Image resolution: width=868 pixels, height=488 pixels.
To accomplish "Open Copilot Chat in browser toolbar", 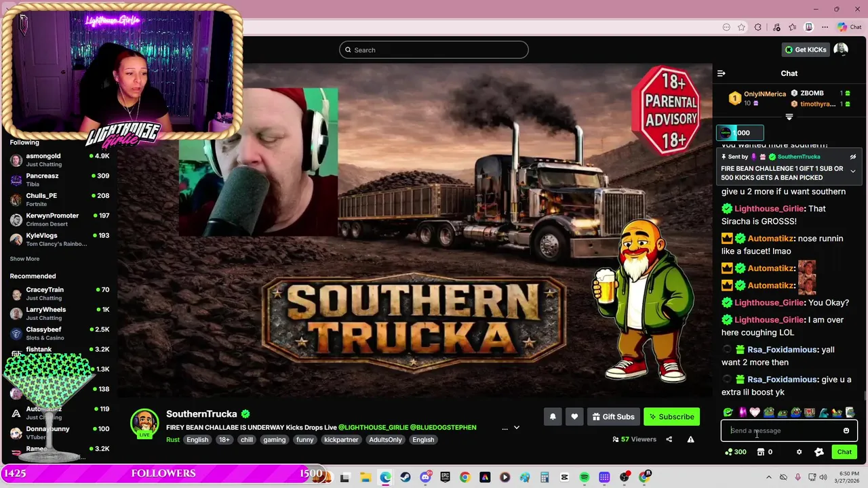I will point(849,27).
